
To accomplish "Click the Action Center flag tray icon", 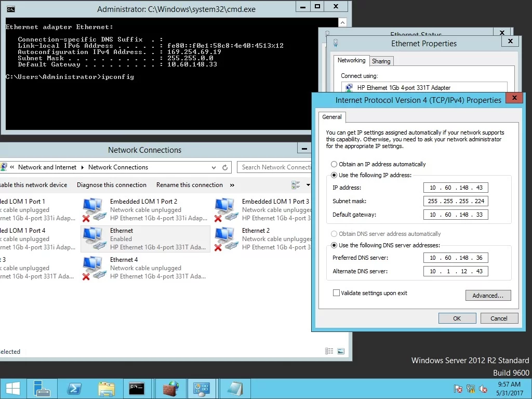I will pyautogui.click(x=458, y=389).
